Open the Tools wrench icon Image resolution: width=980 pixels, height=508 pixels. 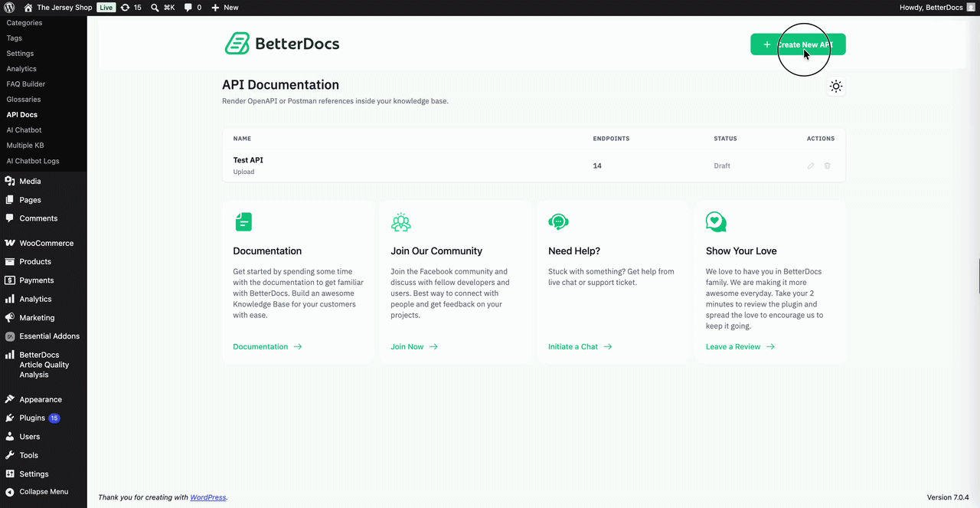coord(10,455)
